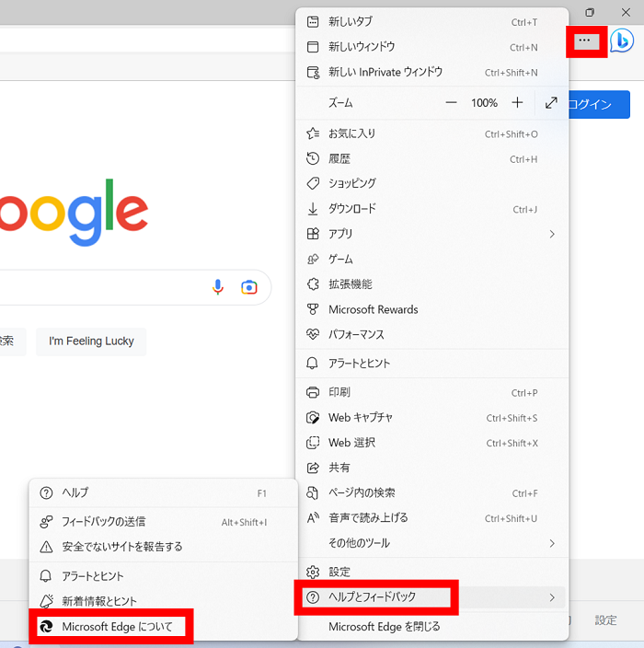The width and height of the screenshot is (644, 648).
Task: Open Microsoft Rewards entry
Action: [432, 309]
